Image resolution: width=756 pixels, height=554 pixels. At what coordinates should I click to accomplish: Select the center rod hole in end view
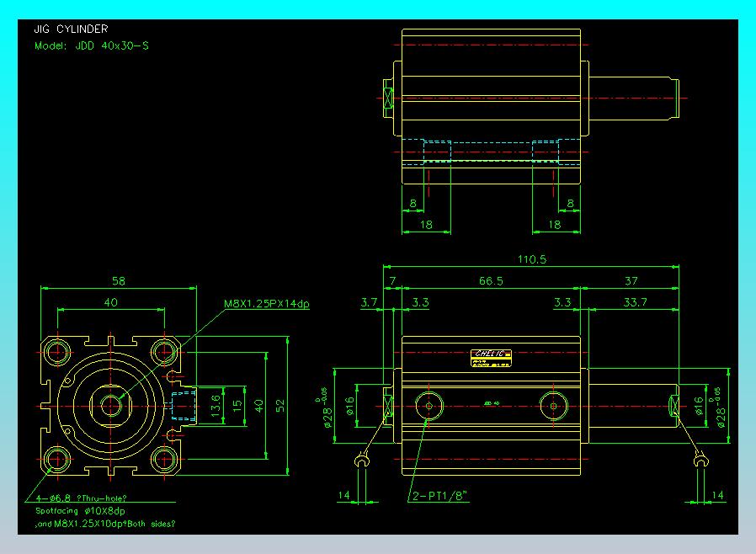[111, 406]
